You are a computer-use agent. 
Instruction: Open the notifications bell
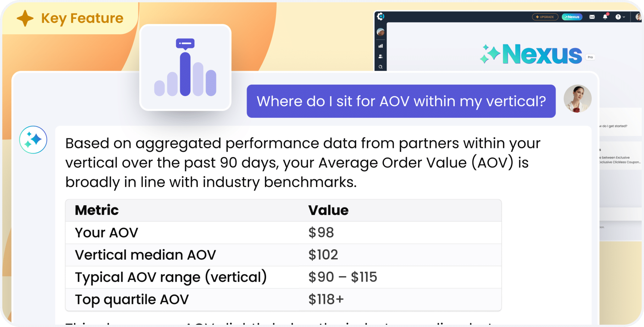tap(605, 17)
